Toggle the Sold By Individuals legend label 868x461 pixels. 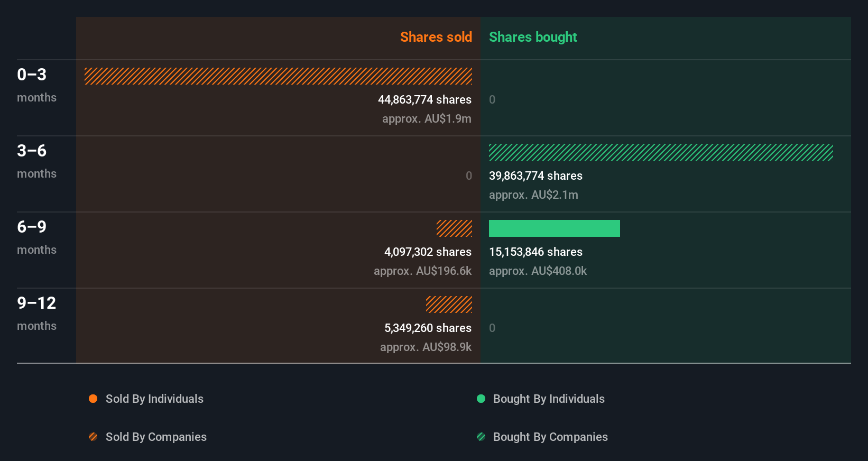coord(154,399)
